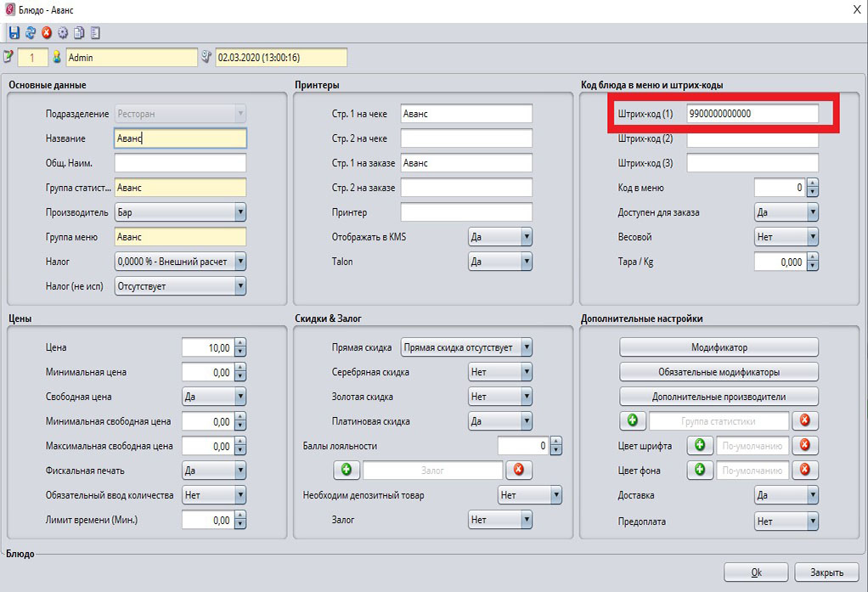Clear background color with red X button
The height and width of the screenshot is (592, 868).
[805, 470]
